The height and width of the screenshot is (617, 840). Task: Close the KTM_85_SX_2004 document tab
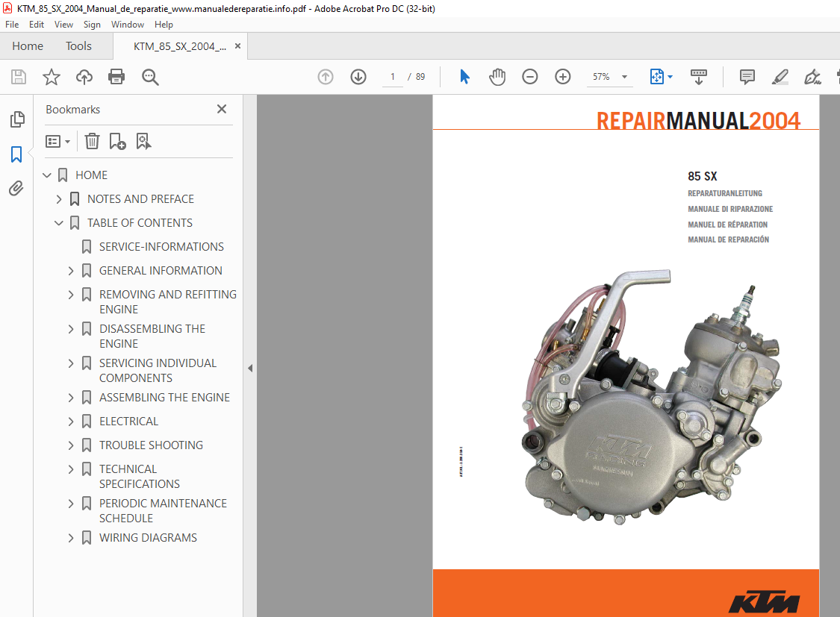(x=238, y=46)
